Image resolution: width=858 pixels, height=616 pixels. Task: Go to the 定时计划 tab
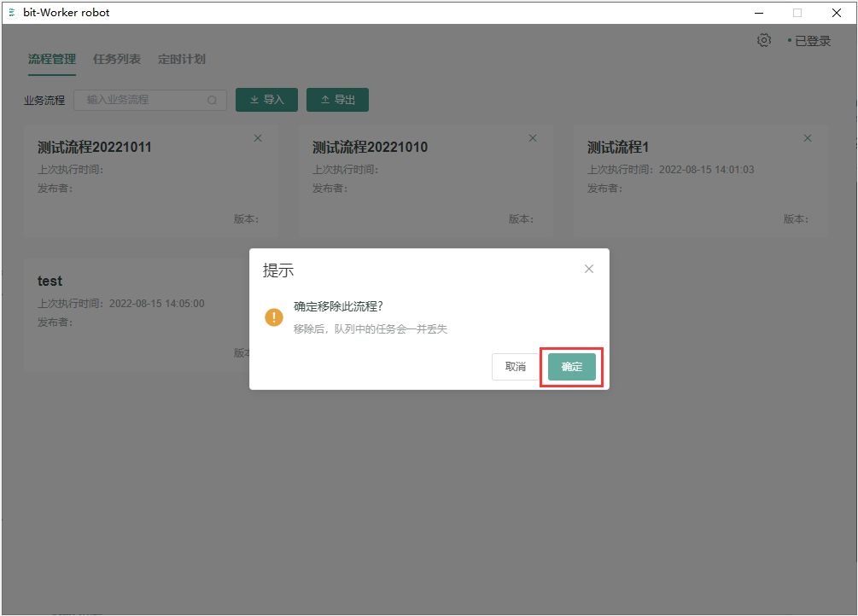coord(182,60)
